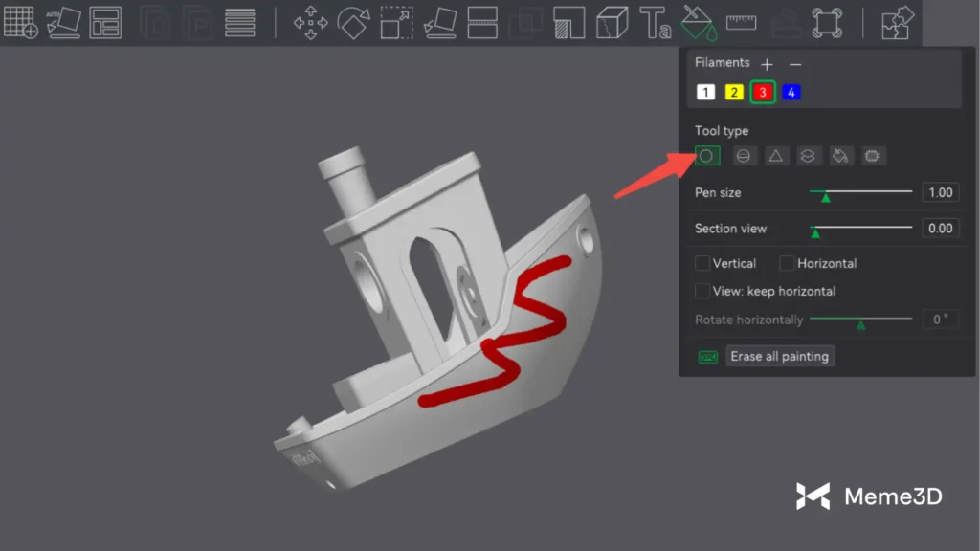
Task: Open the Cut tool cube icon
Action: 611,22
